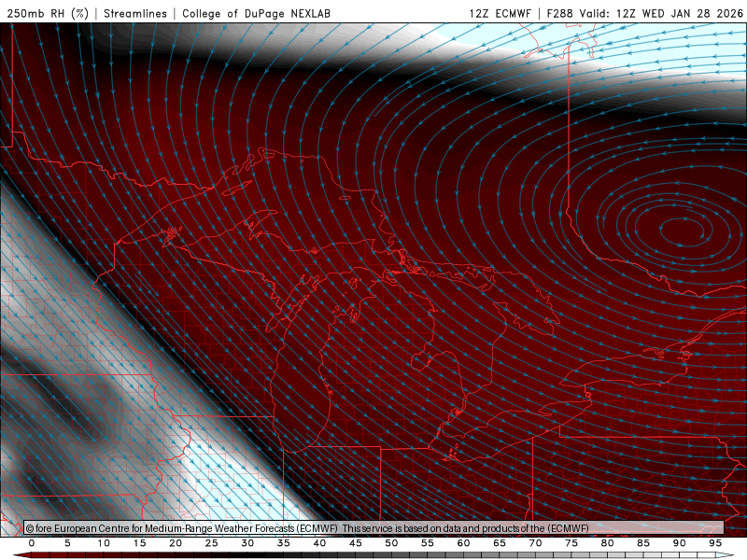This screenshot has height=560, width=747.
Task: Click the colorbar tick label "25"
Action: tap(212, 543)
